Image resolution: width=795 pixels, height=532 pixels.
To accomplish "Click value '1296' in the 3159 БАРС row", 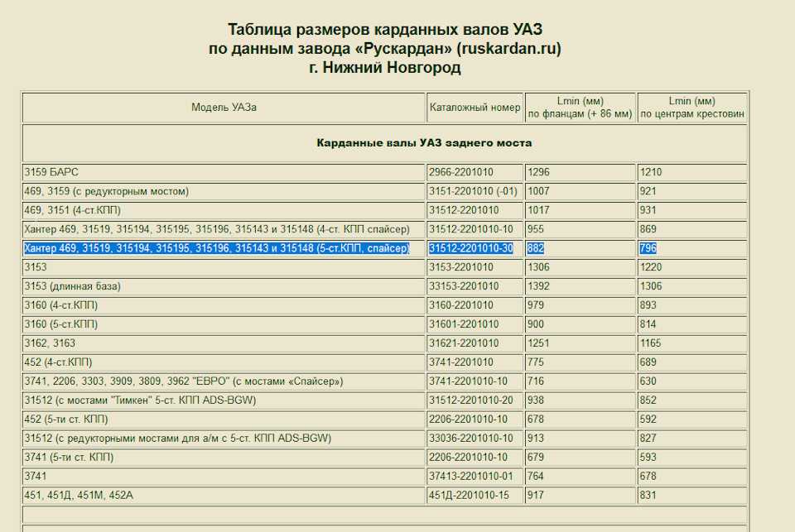I will pyautogui.click(x=538, y=172).
